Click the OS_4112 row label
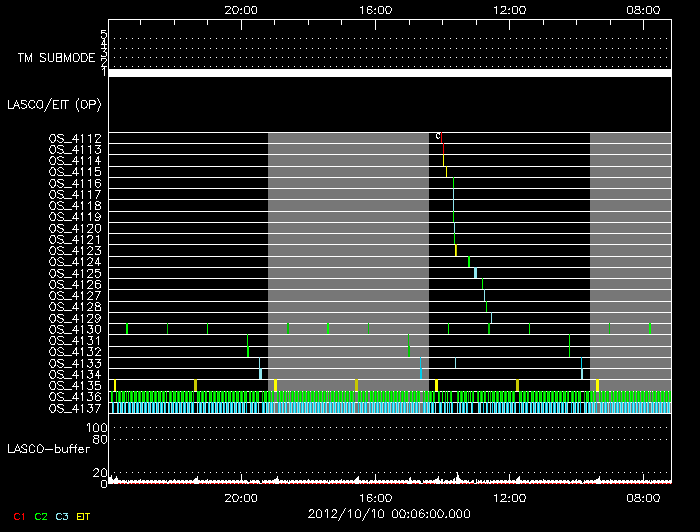This screenshot has width=700, height=532. (x=75, y=138)
